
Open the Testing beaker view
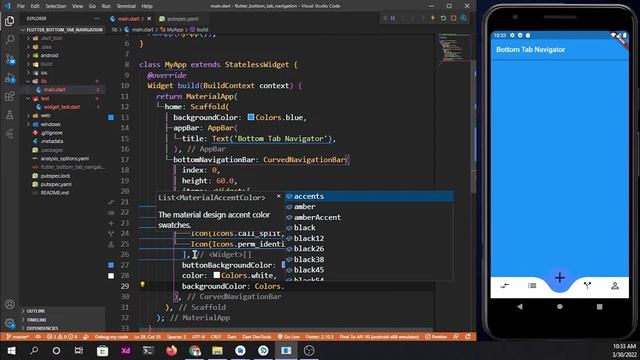click(10, 115)
